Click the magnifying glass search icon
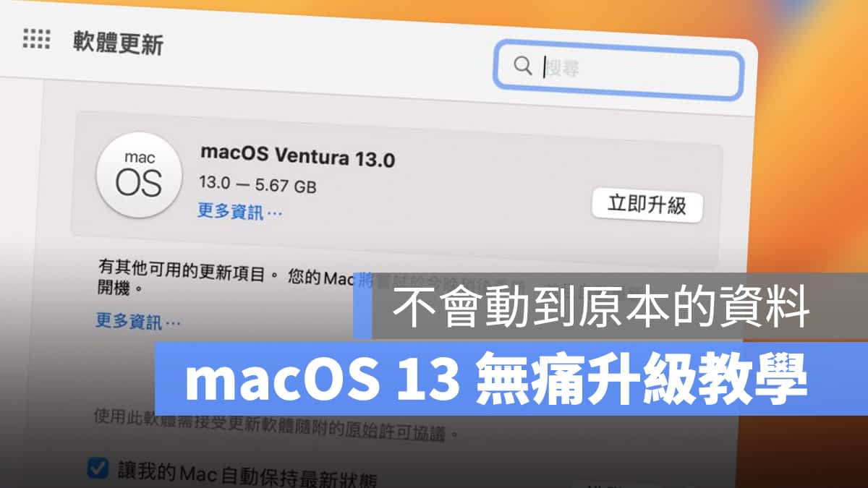This screenshot has height=488, width=868. [522, 65]
